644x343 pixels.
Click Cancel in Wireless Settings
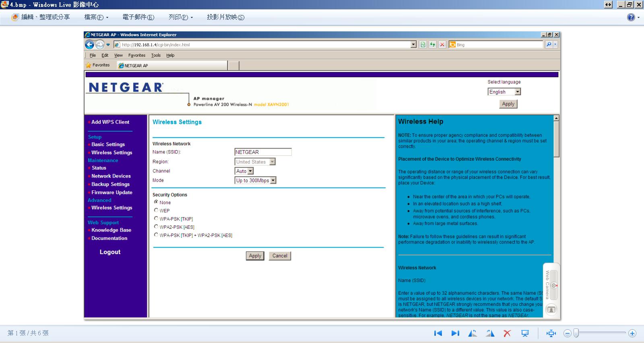[280, 256]
